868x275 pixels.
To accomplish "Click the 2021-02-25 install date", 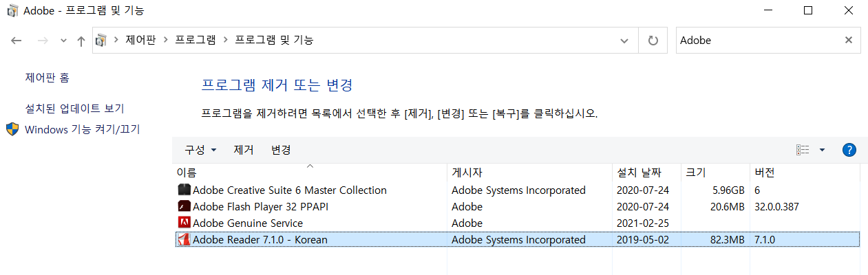I will click(643, 223).
